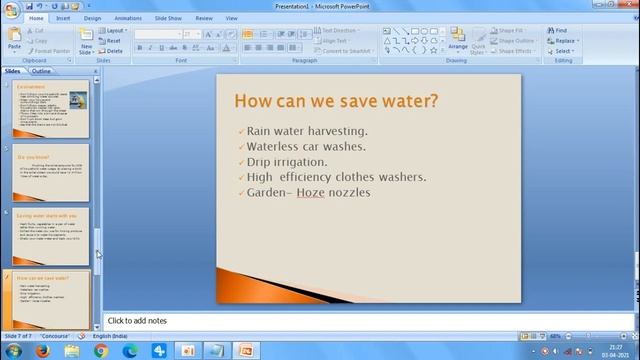The height and width of the screenshot is (360, 640).
Task: Open the Arrange menu
Action: (458, 40)
